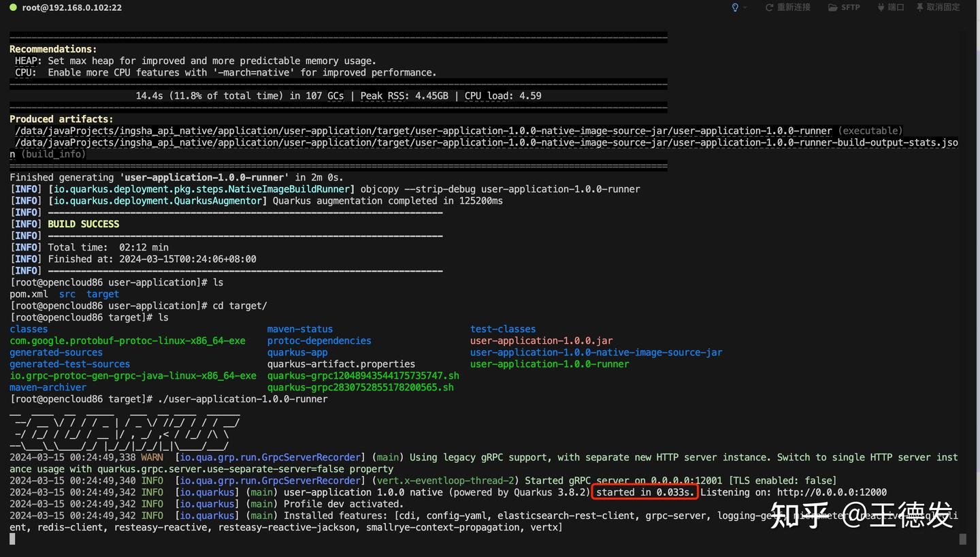
Task: Click the 端口 port forwarding button
Action: [x=898, y=7]
